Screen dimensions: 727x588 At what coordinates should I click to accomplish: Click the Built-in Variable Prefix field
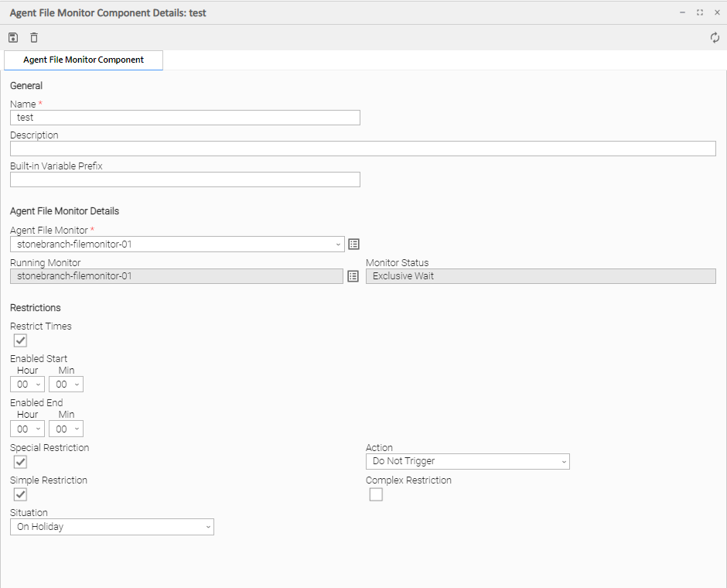185,179
